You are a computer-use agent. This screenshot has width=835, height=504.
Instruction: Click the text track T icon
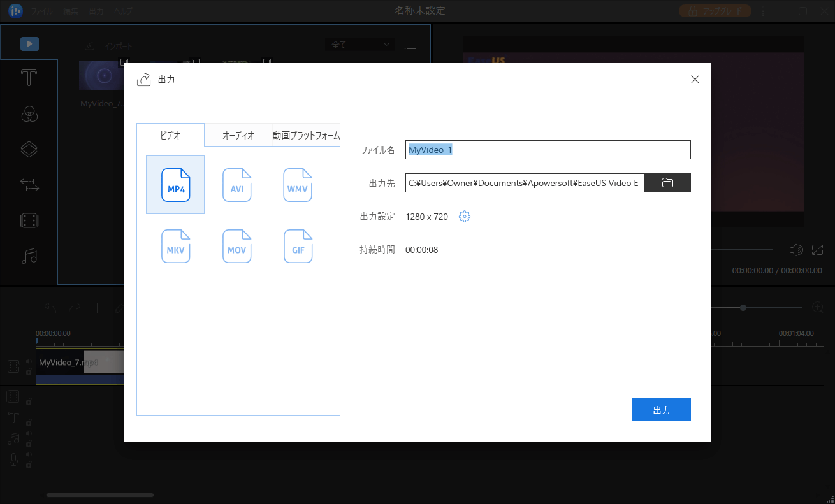pyautogui.click(x=13, y=417)
